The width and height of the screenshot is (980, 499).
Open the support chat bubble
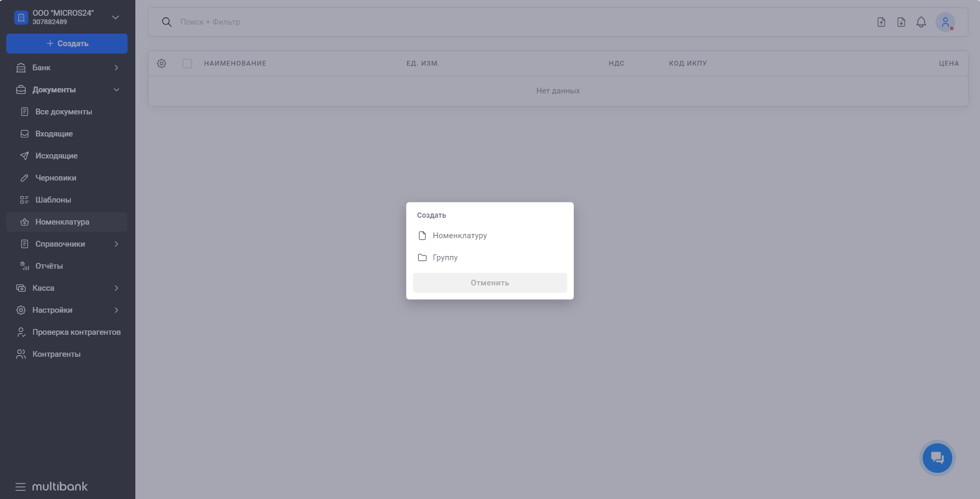(937, 458)
